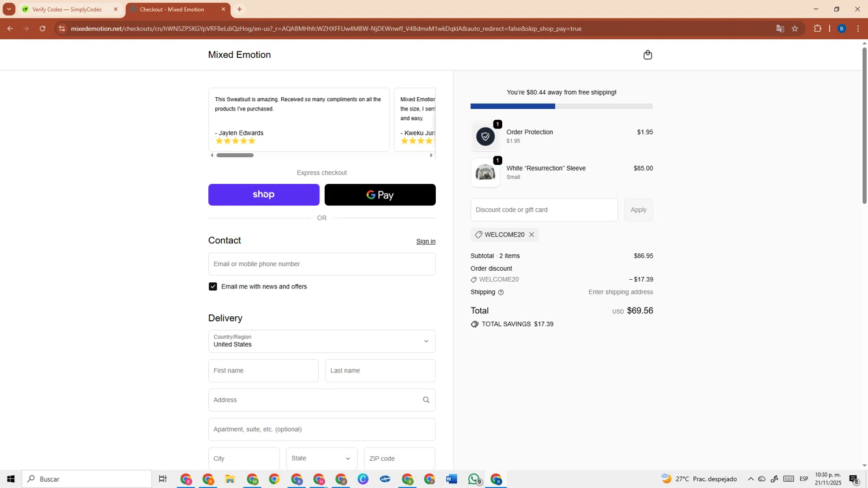868x488 pixels.
Task: Open the tab search dropdown arrow
Action: click(x=9, y=9)
